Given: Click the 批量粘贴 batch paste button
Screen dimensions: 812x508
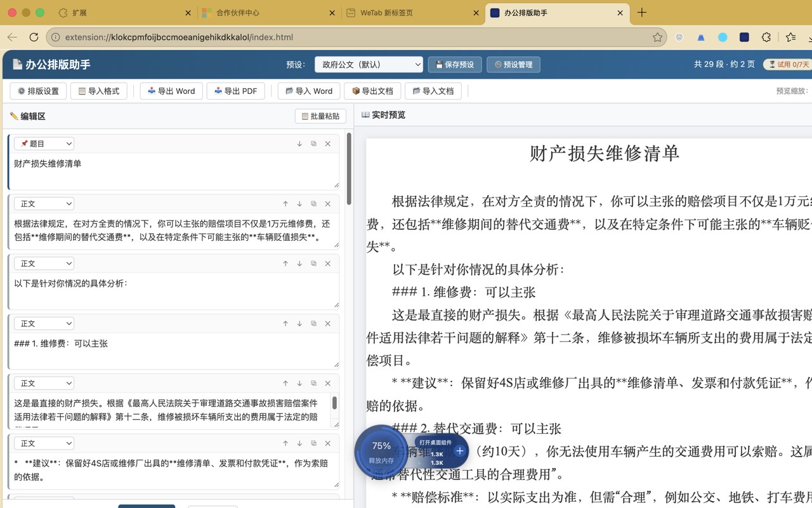Looking at the screenshot, I should point(320,116).
